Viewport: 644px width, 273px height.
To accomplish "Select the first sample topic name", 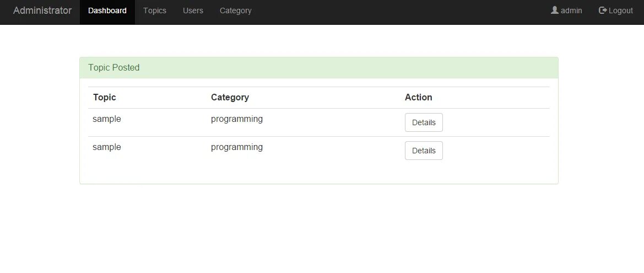I will pos(107,119).
